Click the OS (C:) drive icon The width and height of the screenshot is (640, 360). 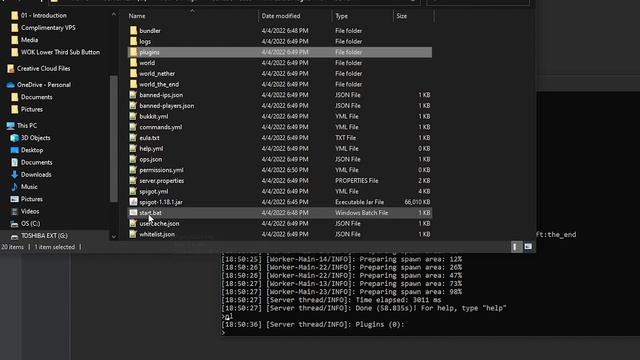click(15, 224)
